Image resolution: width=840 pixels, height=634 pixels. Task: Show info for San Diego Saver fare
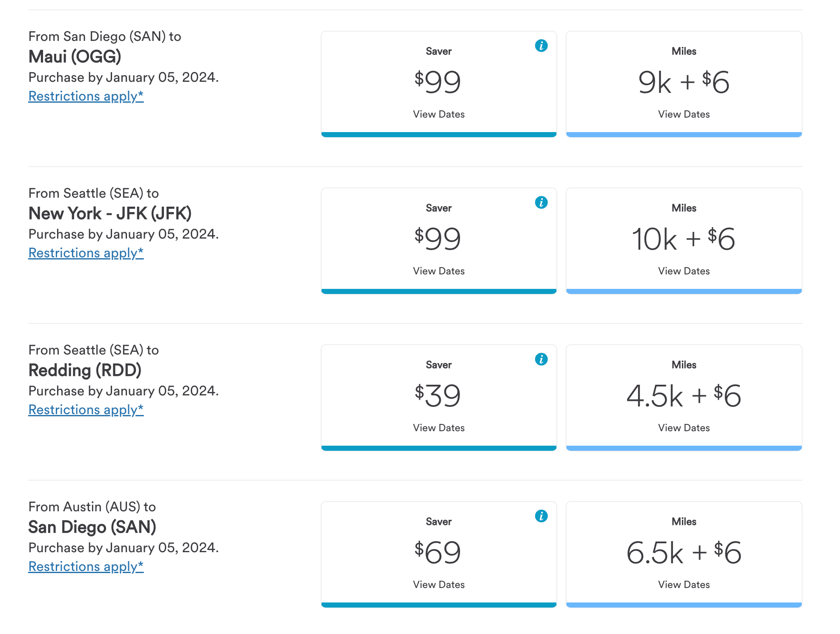tap(541, 516)
